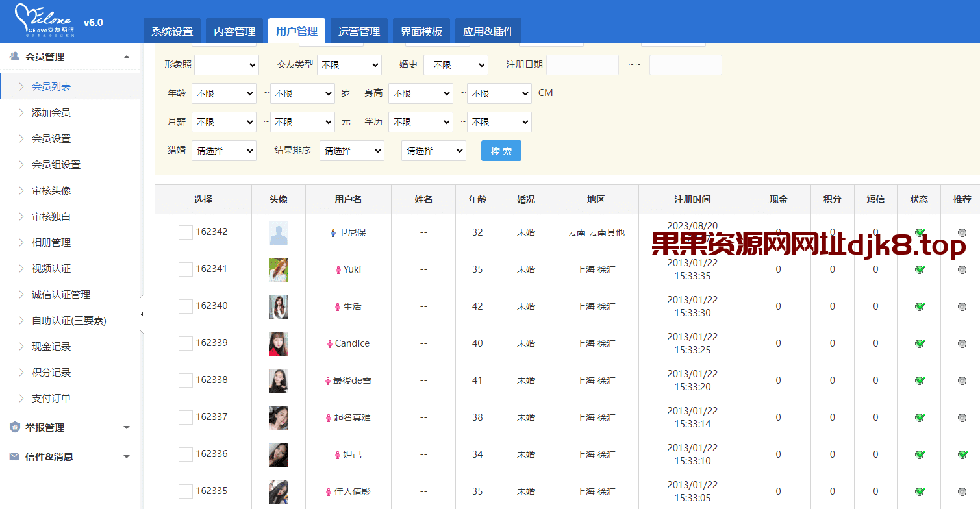Click the blue 搜索 search button
980x509 pixels.
tap(501, 150)
